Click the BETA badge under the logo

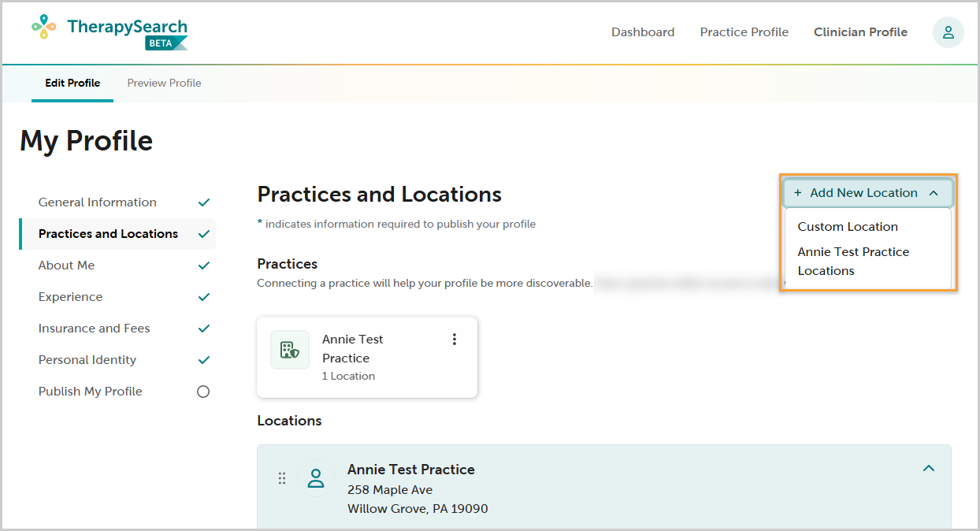point(165,43)
